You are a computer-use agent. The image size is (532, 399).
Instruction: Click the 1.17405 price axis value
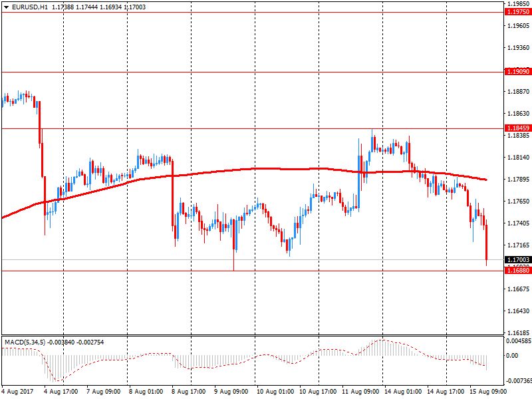pos(519,223)
